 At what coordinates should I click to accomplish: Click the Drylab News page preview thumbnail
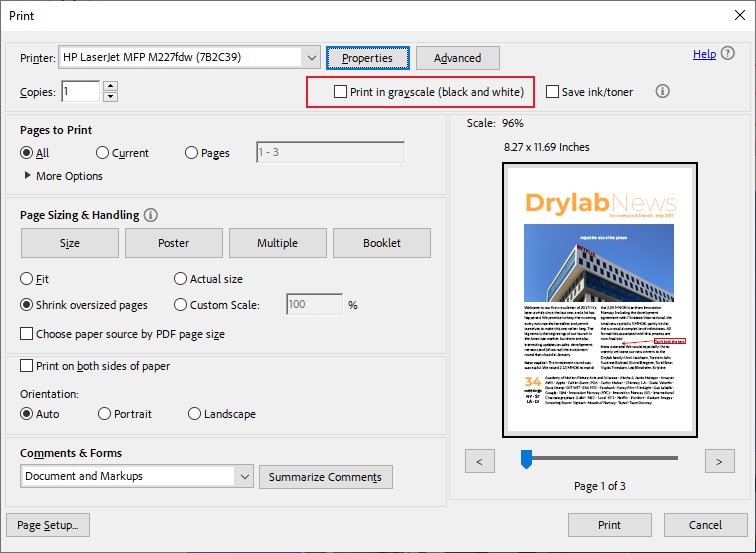[x=600, y=300]
